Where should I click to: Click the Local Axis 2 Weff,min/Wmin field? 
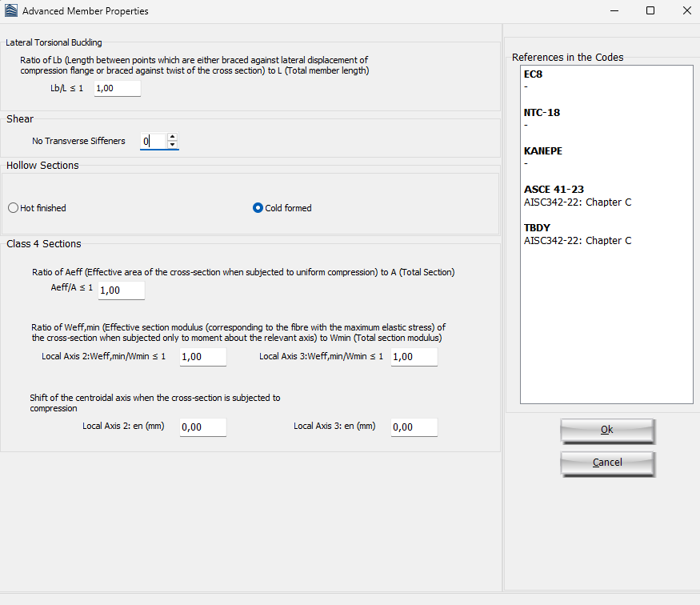(x=202, y=357)
